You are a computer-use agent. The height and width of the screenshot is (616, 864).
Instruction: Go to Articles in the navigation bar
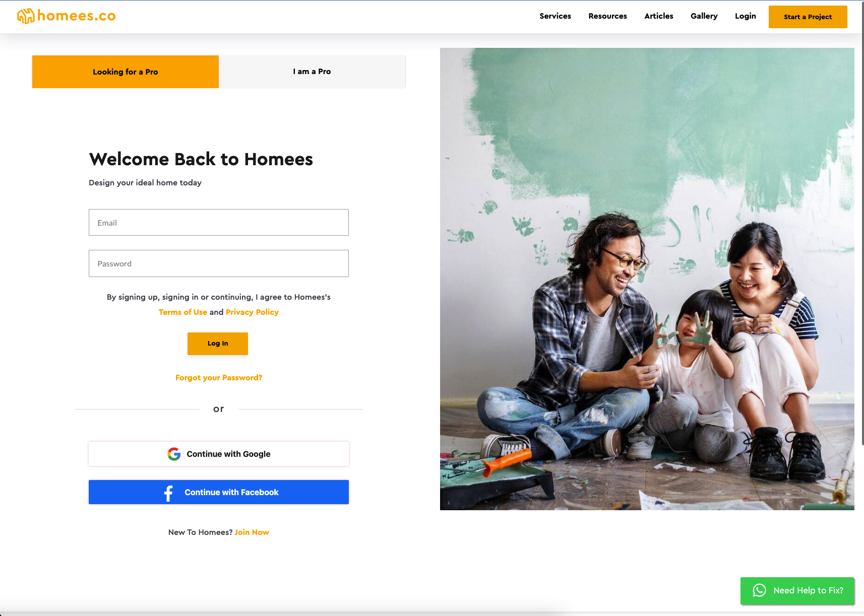(x=659, y=16)
